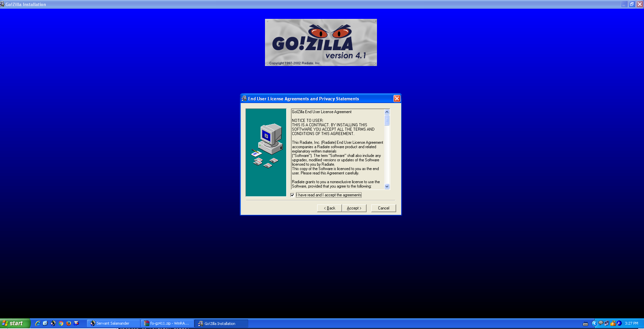Viewport: 644px width, 329px height.
Task: Launch Firefox from Quick Launch
Action: [x=69, y=323]
